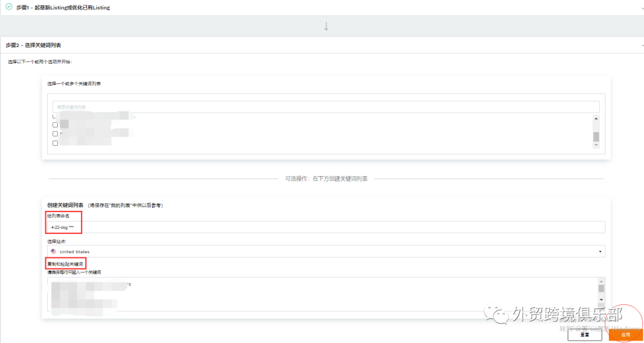Tick the middle fully visible keyword list checkbox

pyautogui.click(x=55, y=134)
